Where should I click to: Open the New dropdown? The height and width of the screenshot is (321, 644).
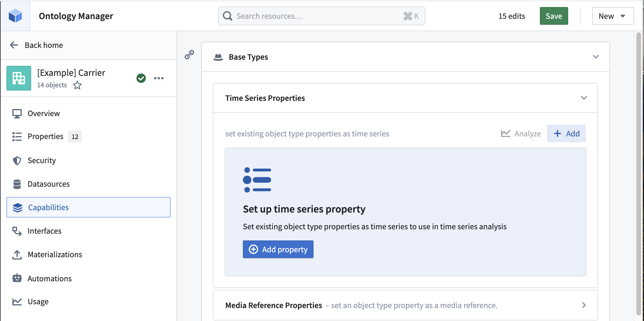click(613, 16)
